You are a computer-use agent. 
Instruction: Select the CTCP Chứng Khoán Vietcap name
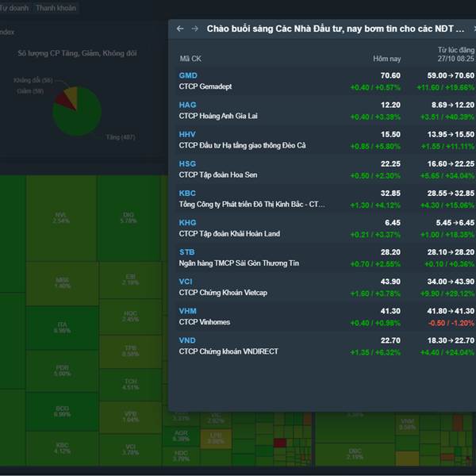[x=223, y=293]
